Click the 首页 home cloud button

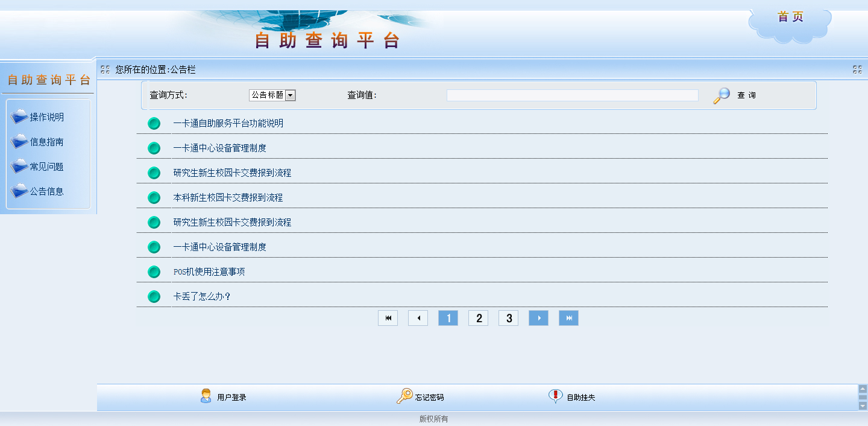790,17
